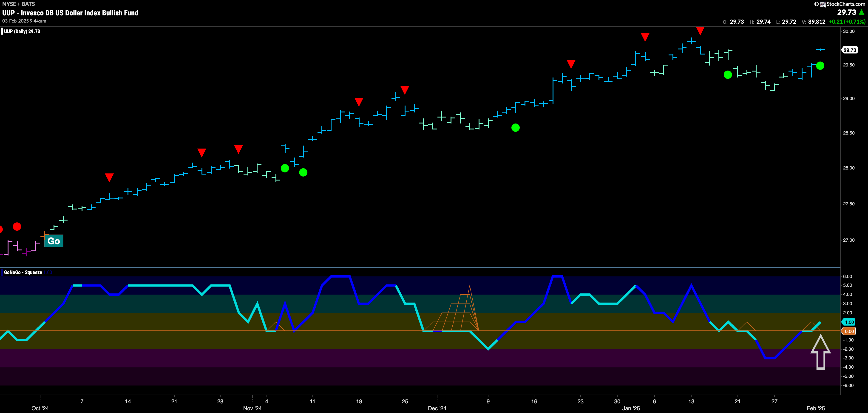868x413 pixels.
Task: Click the 27.50 price axis label
Action: (849, 204)
